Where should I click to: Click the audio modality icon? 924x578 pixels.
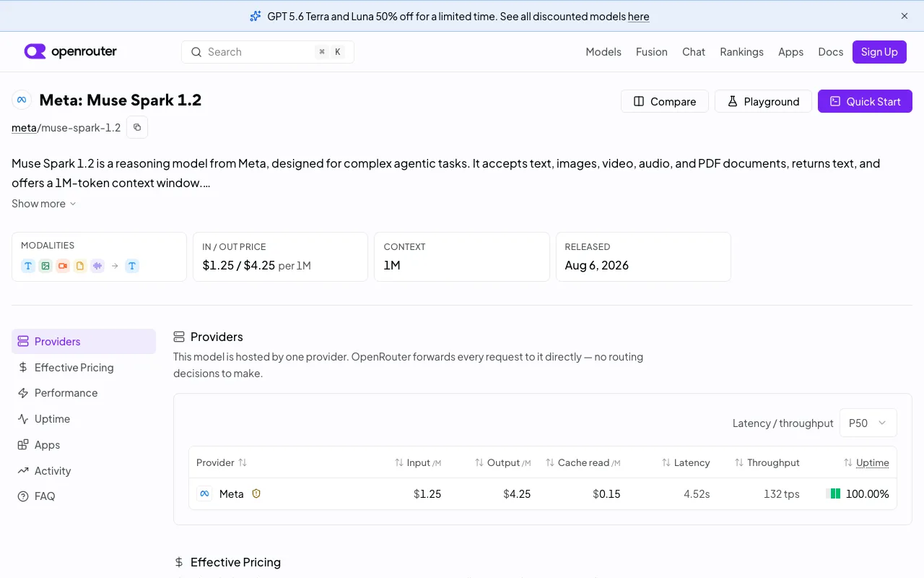pos(97,266)
